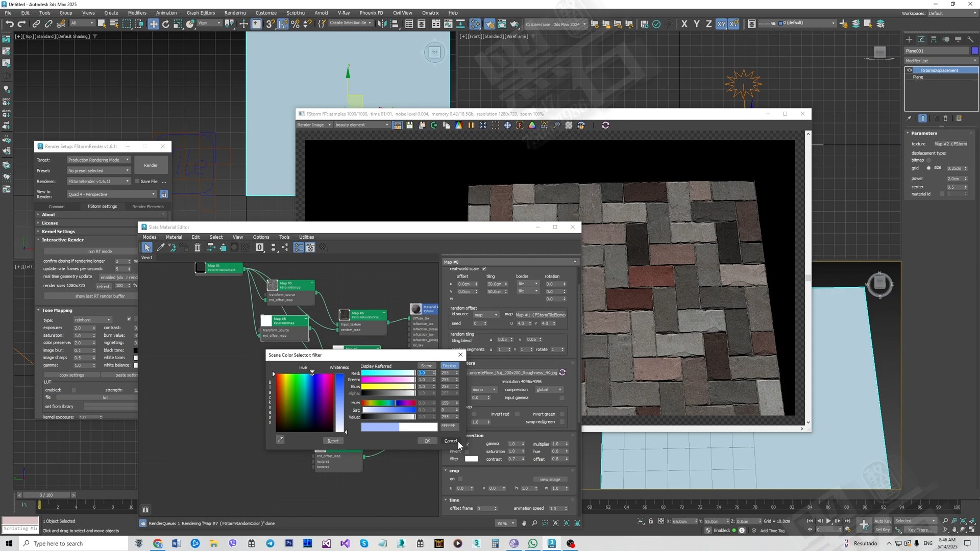Screen dimensions: 980x551
Task: Select the grid displacement type radio
Action: click(x=928, y=168)
